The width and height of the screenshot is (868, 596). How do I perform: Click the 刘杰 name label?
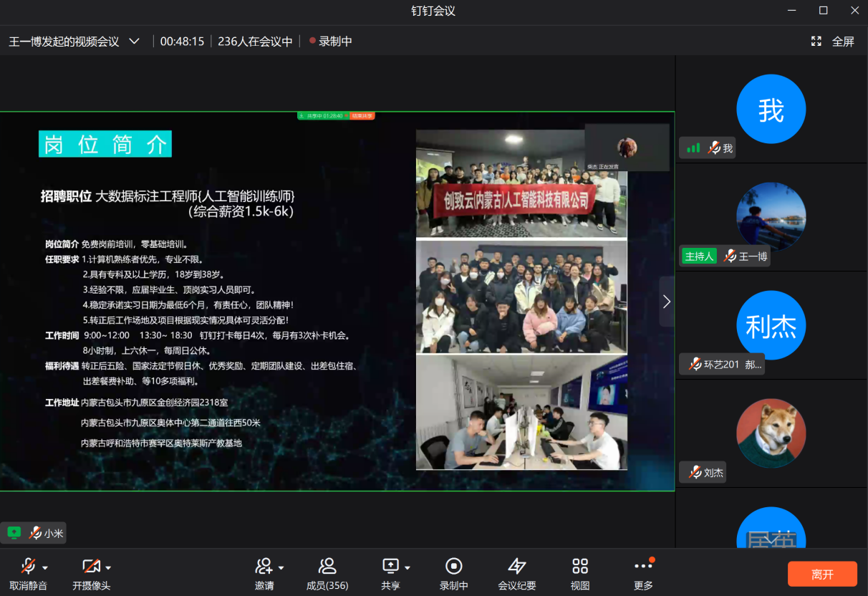click(714, 473)
